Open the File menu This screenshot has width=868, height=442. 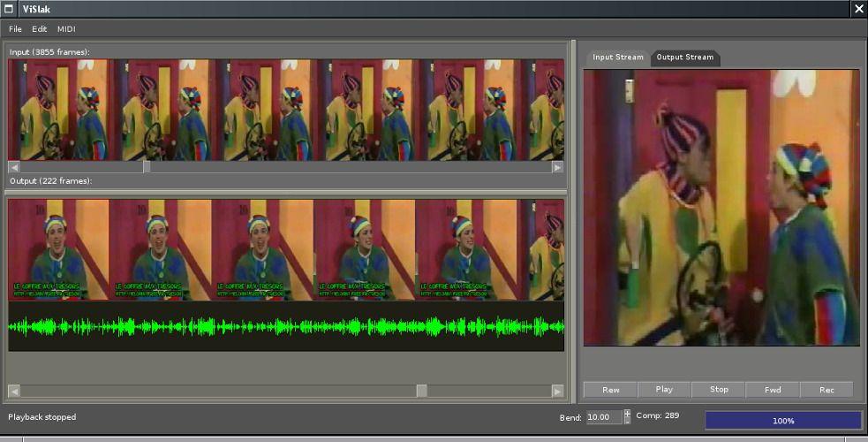[15, 29]
